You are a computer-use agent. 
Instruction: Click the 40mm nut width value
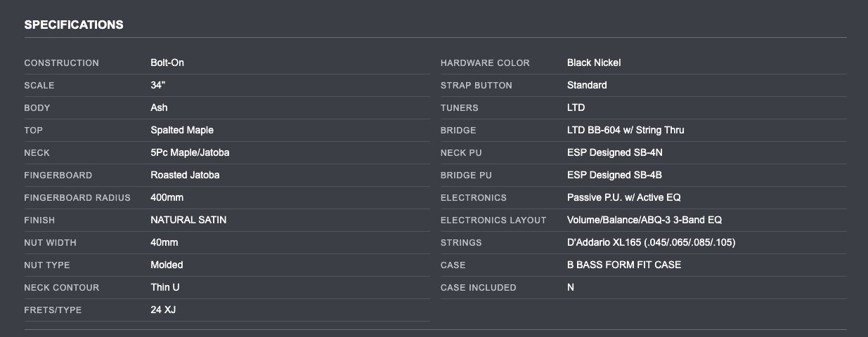point(164,242)
